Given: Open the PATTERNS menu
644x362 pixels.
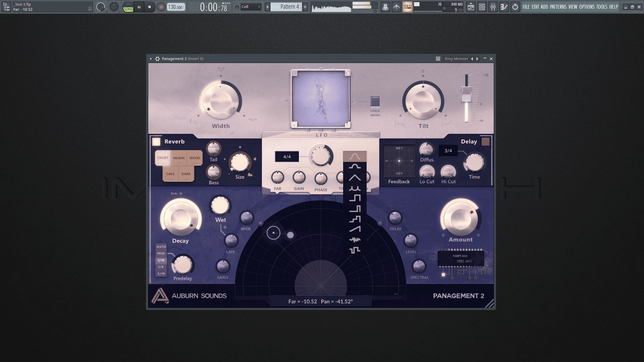Looking at the screenshot, I should click(x=558, y=7).
